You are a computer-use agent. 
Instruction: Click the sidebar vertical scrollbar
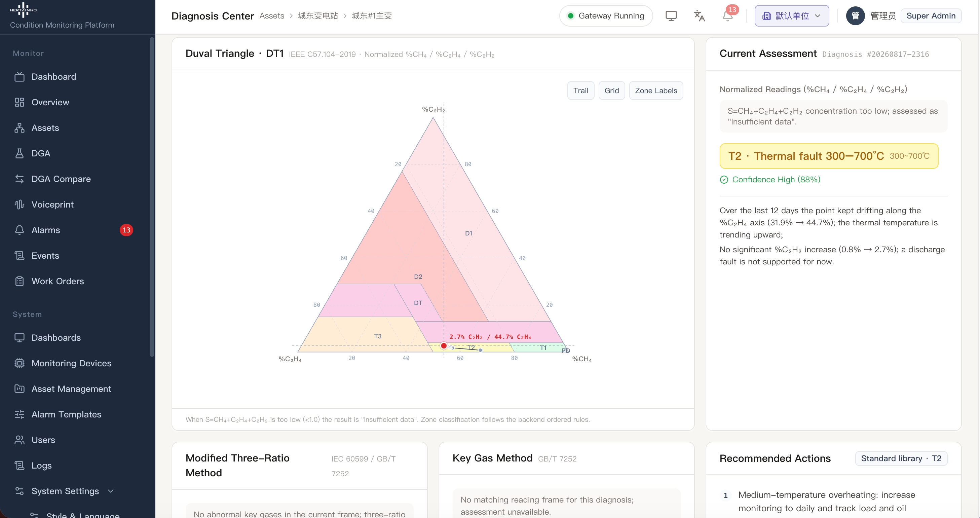pyautogui.click(x=152, y=197)
